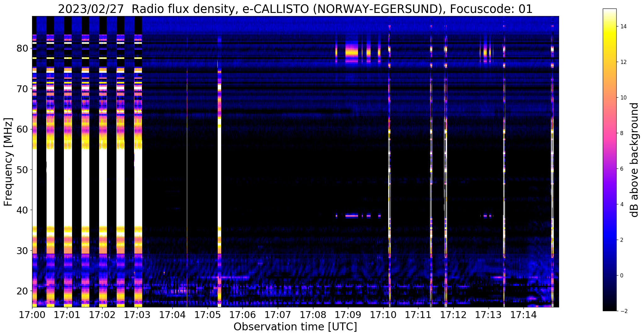Click the 20 MHz frequency tick label
644x336 pixels.
(22, 291)
